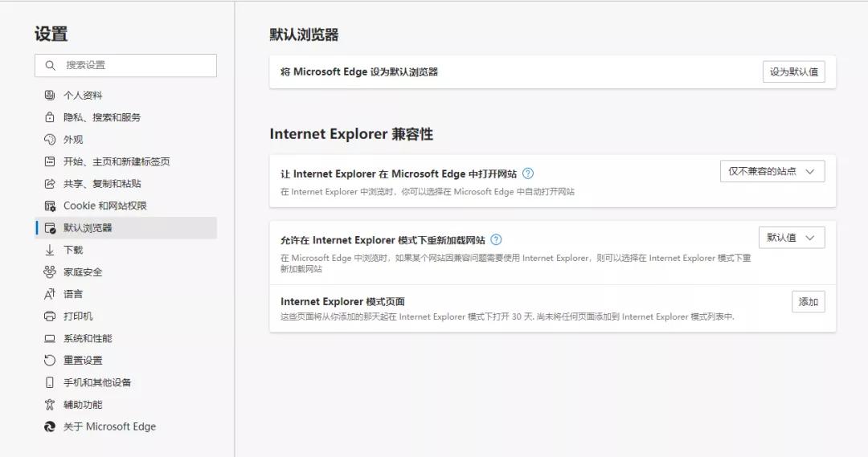The image size is (868, 457).
Task: Click help icon next to 中打开网站
Action: [528, 173]
